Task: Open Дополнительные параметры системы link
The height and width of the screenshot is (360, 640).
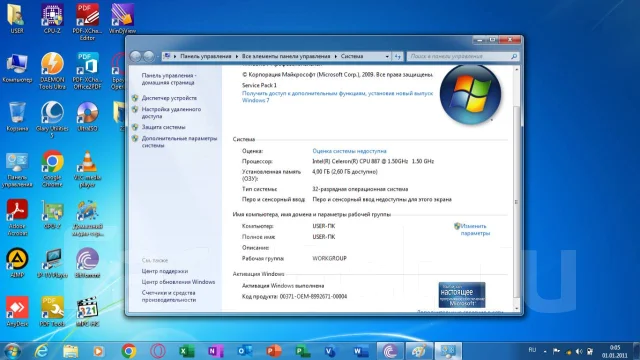Action: point(179,142)
